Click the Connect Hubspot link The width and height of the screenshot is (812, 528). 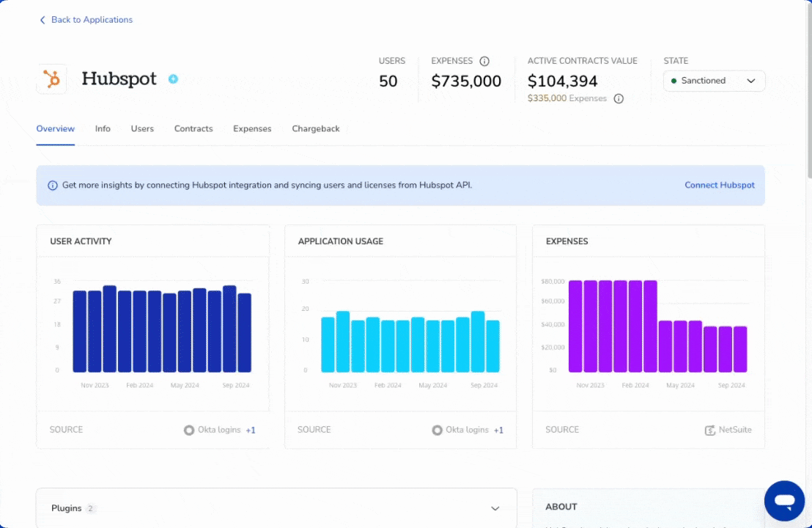click(720, 185)
